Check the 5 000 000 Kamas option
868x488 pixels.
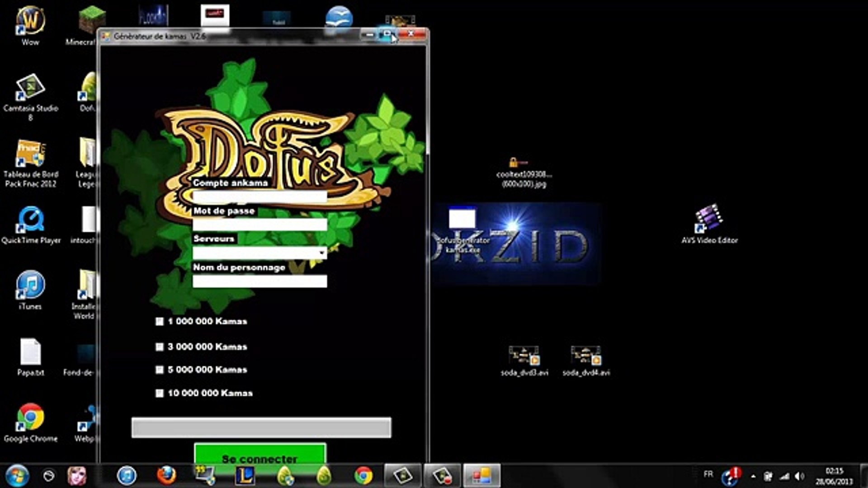pyautogui.click(x=159, y=370)
